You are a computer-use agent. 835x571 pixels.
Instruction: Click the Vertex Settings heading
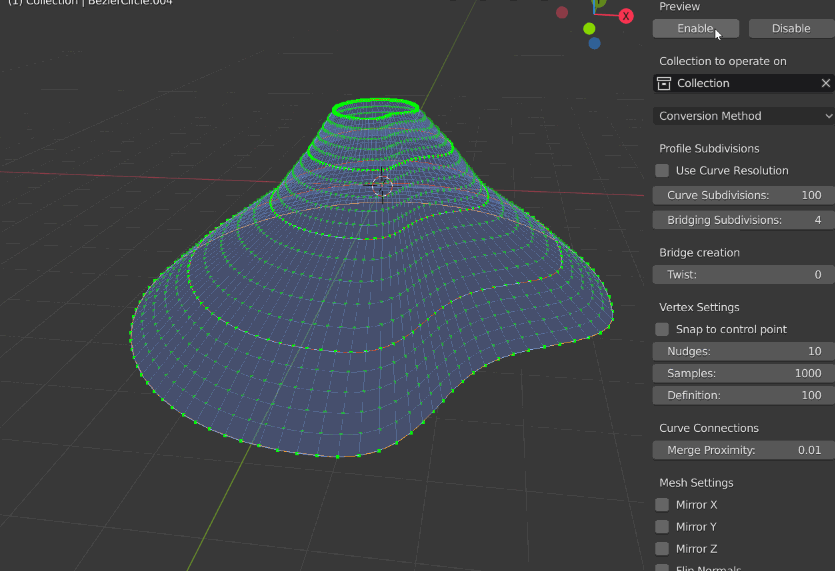pyautogui.click(x=699, y=307)
